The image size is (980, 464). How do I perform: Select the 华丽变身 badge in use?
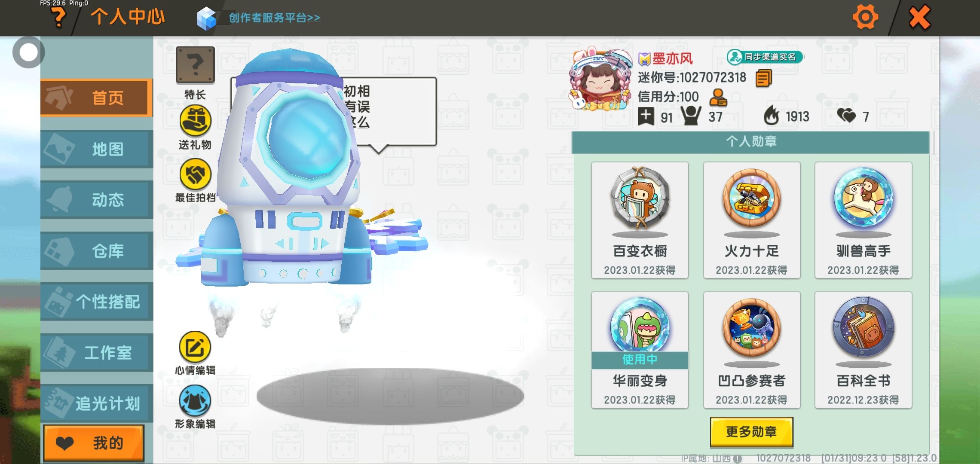pyautogui.click(x=640, y=350)
